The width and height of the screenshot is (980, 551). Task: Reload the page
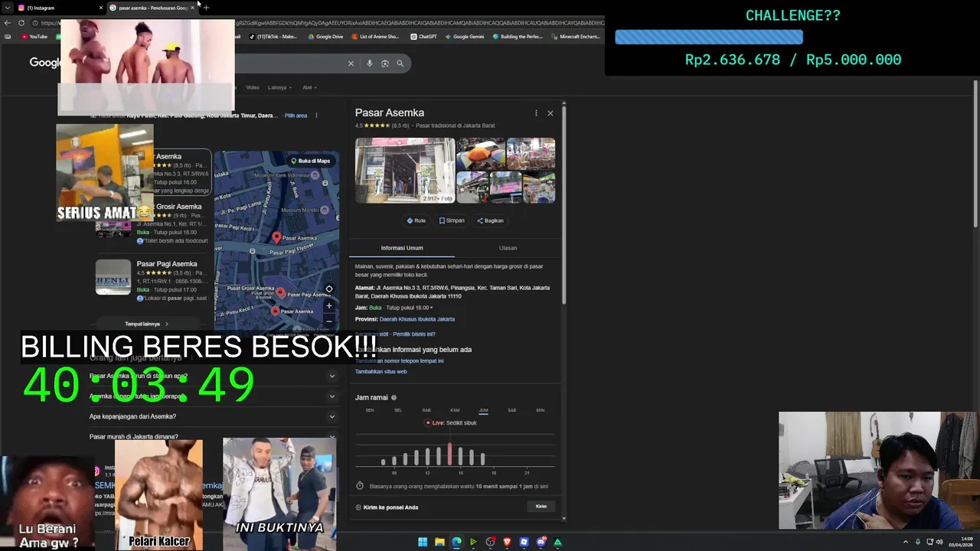[x=21, y=23]
